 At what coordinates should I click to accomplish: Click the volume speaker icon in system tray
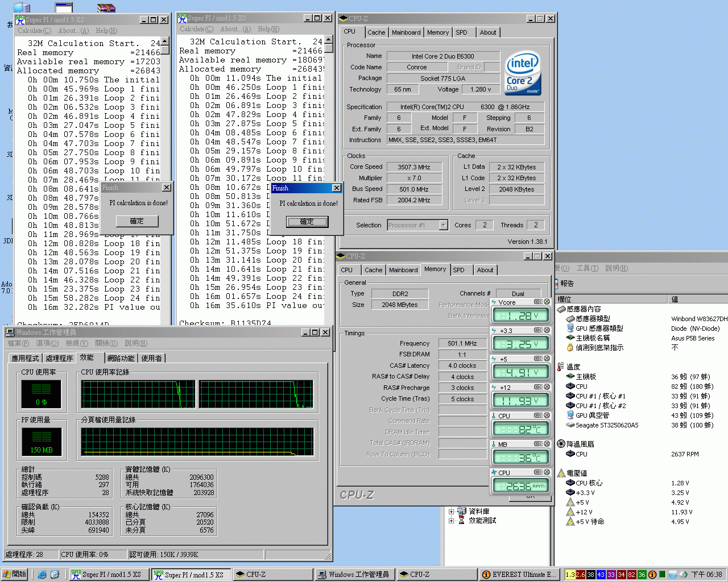[x=684, y=575]
